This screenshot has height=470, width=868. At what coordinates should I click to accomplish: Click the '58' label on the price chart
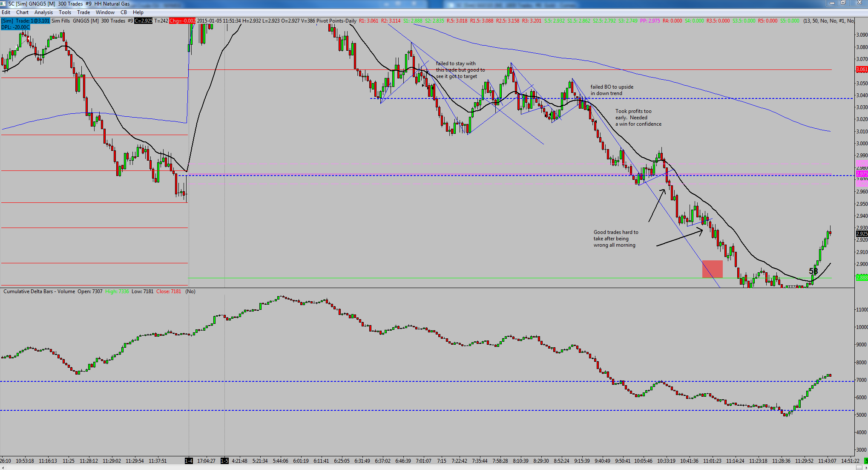pyautogui.click(x=813, y=271)
